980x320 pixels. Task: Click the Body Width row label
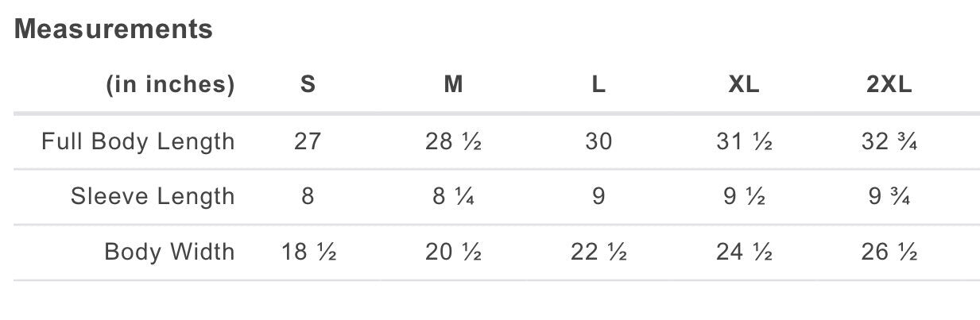point(169,252)
